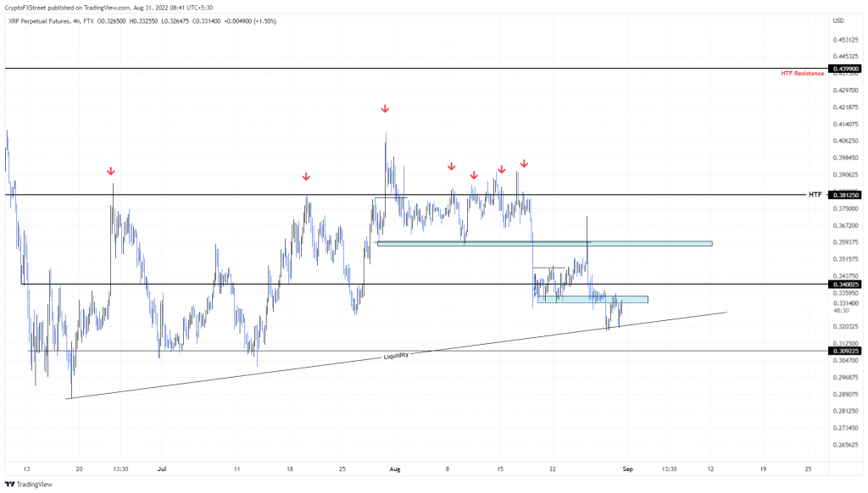Viewport: 868px width, 493px height.
Task: Click the rightmost red down arrow marker
Action: point(524,163)
